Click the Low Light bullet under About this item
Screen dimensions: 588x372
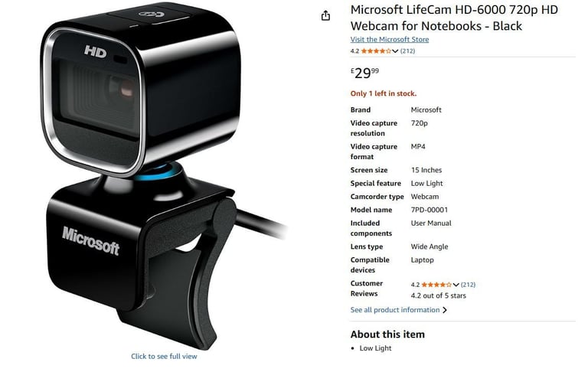[x=375, y=348]
